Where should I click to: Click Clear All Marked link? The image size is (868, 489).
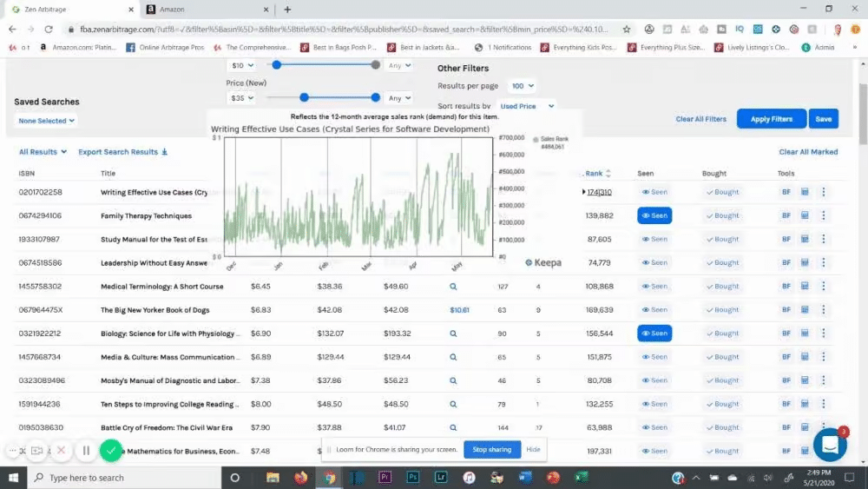coord(808,152)
